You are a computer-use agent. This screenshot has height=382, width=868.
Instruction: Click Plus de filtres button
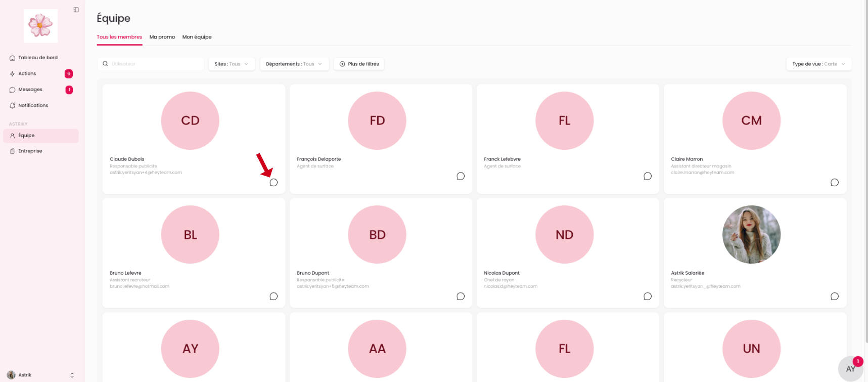tap(359, 64)
